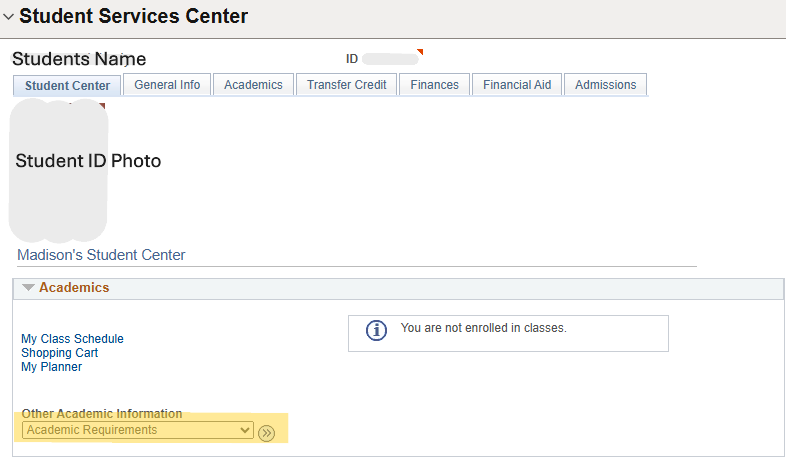
Task: Open the General Info tab
Action: (167, 85)
